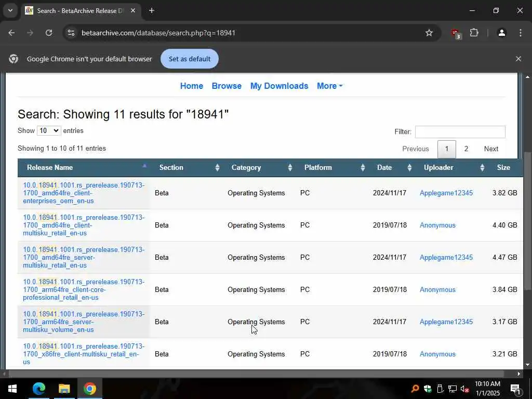Image resolution: width=532 pixels, height=399 pixels.
Task: Open amd64fre client-multisku_retail release link
Action: (84, 225)
